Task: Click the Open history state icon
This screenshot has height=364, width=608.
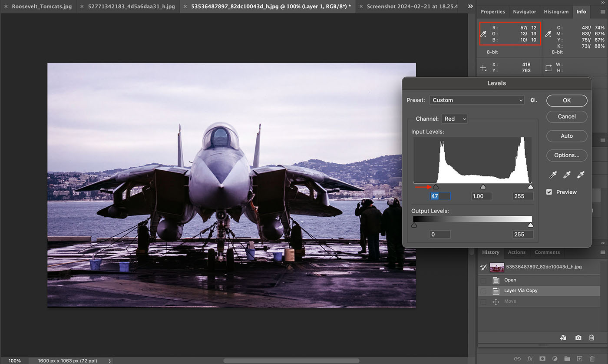Action: (496, 280)
